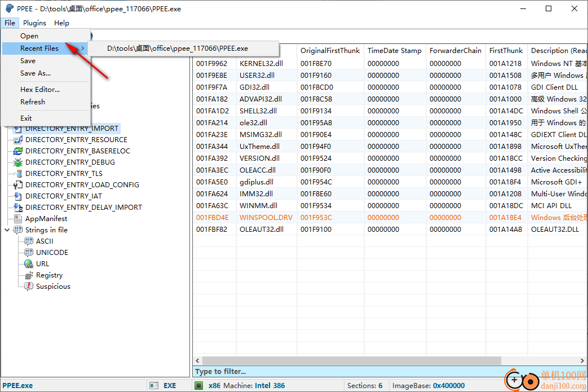Click the DIRECTORY_ENTRY_IAT icon
Image resolution: width=588 pixels, height=392 pixels.
coord(18,196)
